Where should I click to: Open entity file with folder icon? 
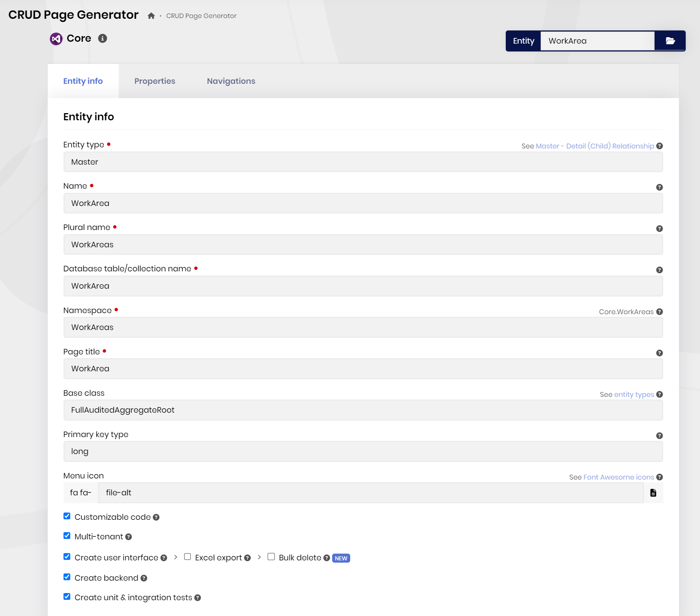click(670, 41)
